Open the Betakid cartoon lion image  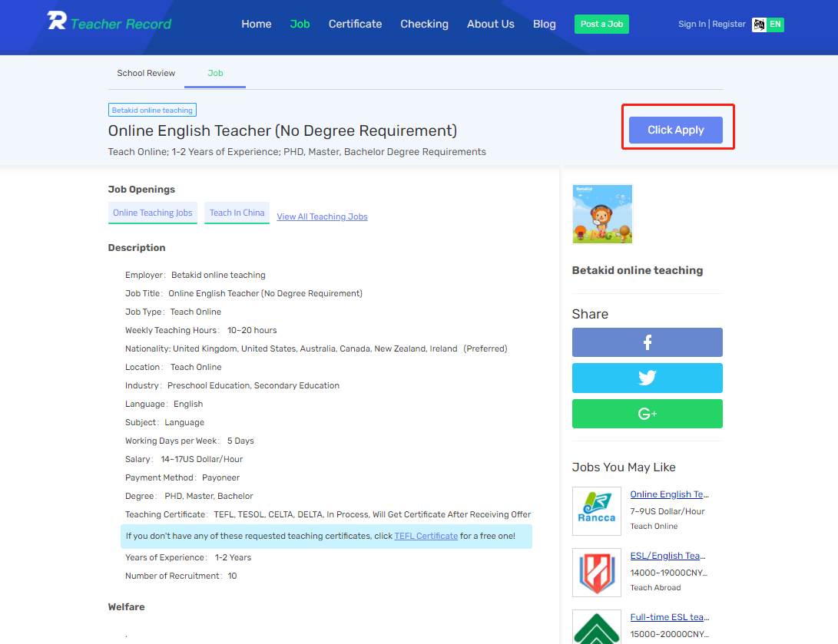click(602, 214)
